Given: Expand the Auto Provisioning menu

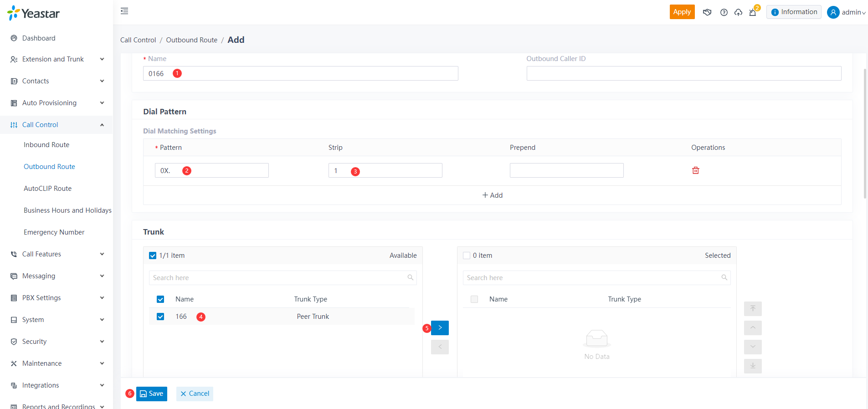Looking at the screenshot, I should pyautogui.click(x=56, y=103).
